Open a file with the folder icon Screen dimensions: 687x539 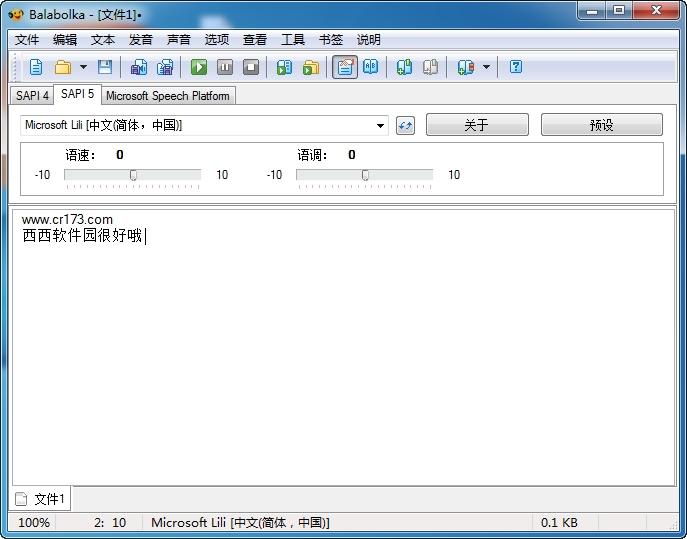(63, 67)
